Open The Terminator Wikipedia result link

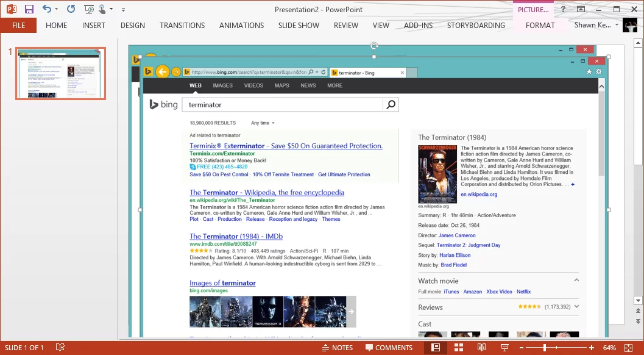(x=267, y=193)
